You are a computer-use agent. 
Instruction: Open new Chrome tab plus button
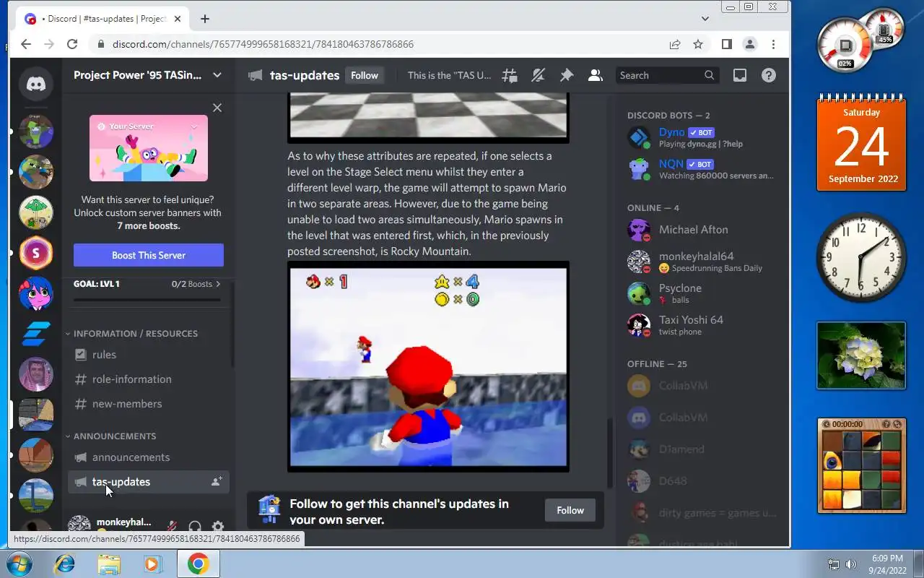coord(205,19)
